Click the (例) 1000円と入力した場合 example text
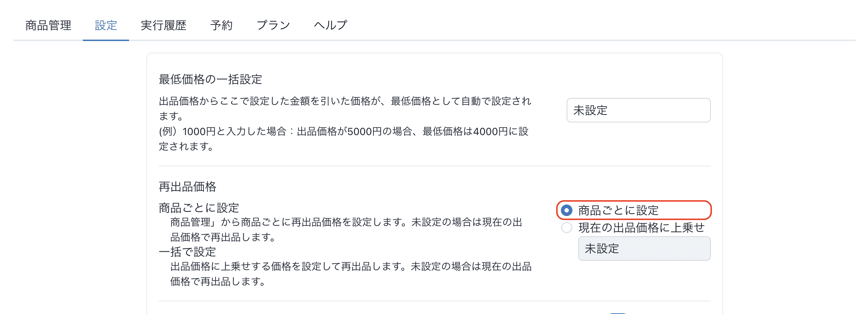 point(343,131)
